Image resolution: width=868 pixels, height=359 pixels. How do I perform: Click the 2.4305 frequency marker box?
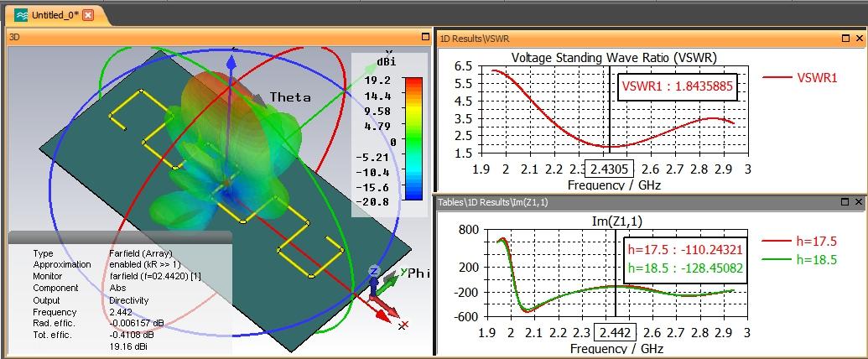[x=611, y=169]
